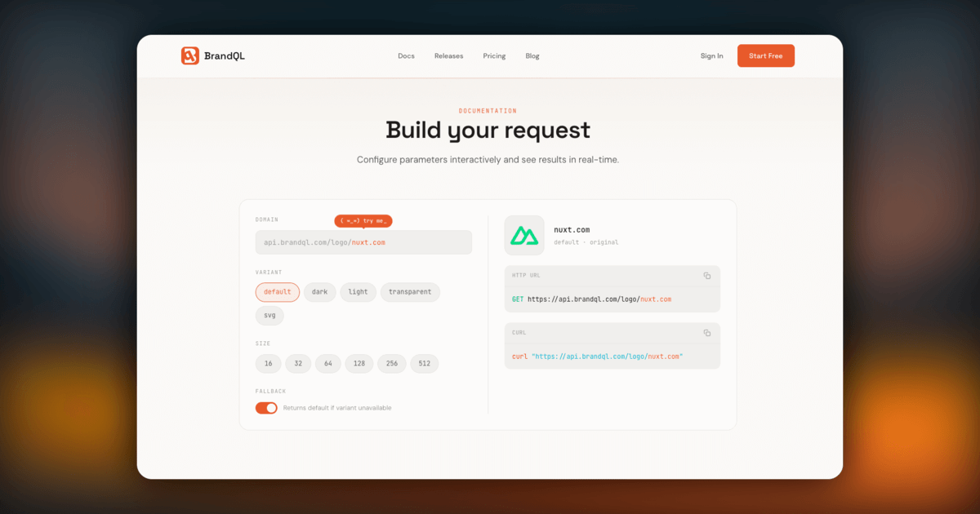Select the svg variant chip
Image resolution: width=980 pixels, height=514 pixels.
269,315
